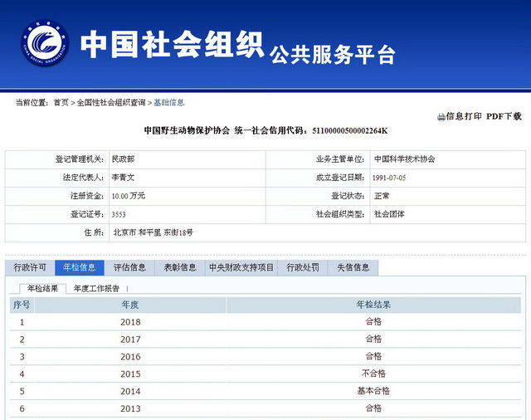The width and height of the screenshot is (531, 420).
Task: Open the 评估信息 tab
Action: (x=129, y=267)
